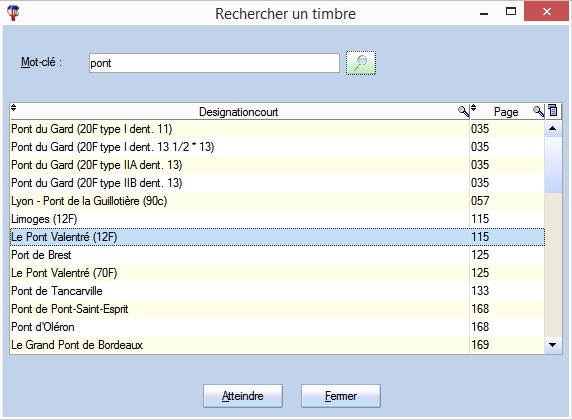Select the Pont d'Oléron row
Screen dimensions: 572x420
[x=277, y=327]
